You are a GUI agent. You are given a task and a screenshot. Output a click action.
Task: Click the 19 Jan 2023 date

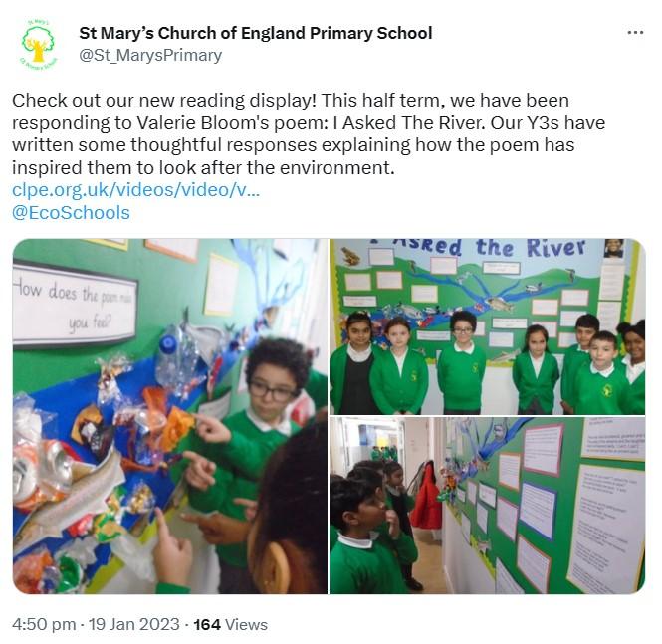133,624
